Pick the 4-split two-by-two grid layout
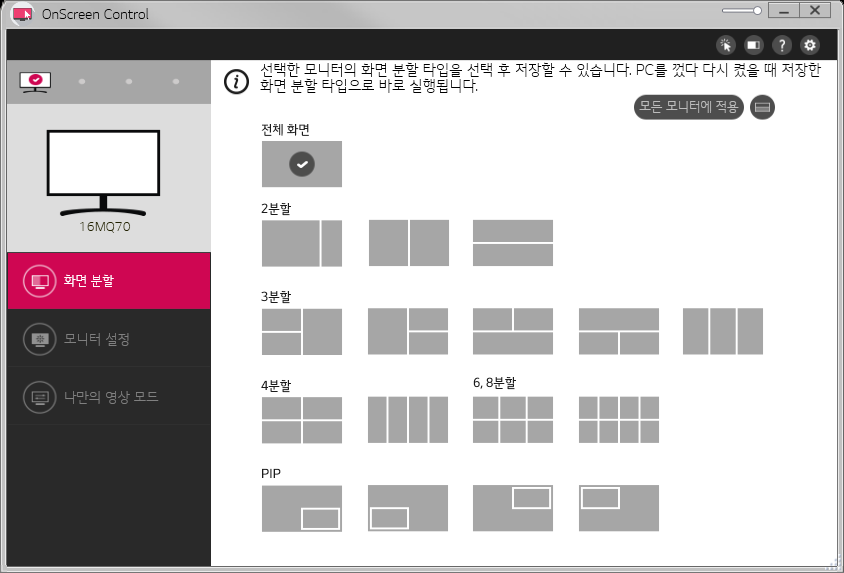 (x=301, y=420)
